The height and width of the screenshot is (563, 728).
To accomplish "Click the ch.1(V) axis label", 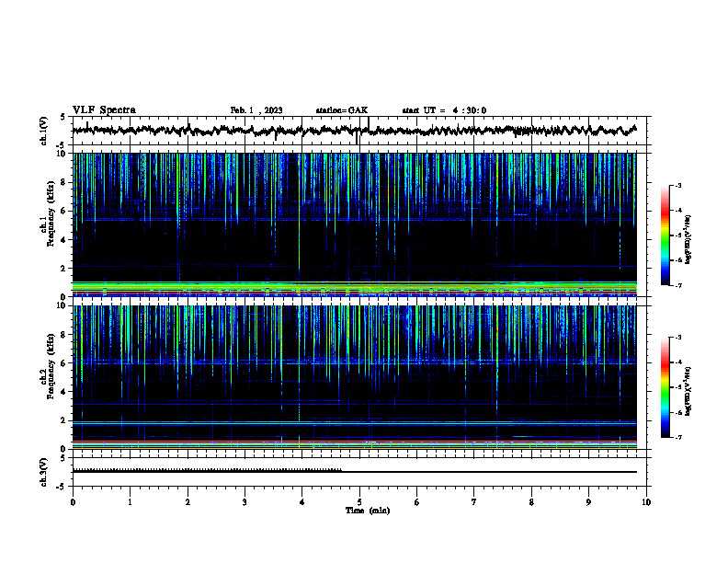I will click(x=44, y=131).
